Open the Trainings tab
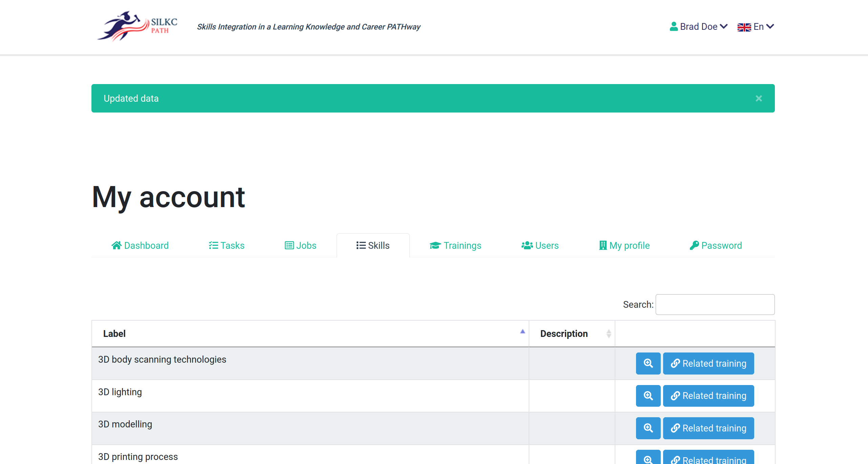Screen dimensions: 868x464 point(456,245)
